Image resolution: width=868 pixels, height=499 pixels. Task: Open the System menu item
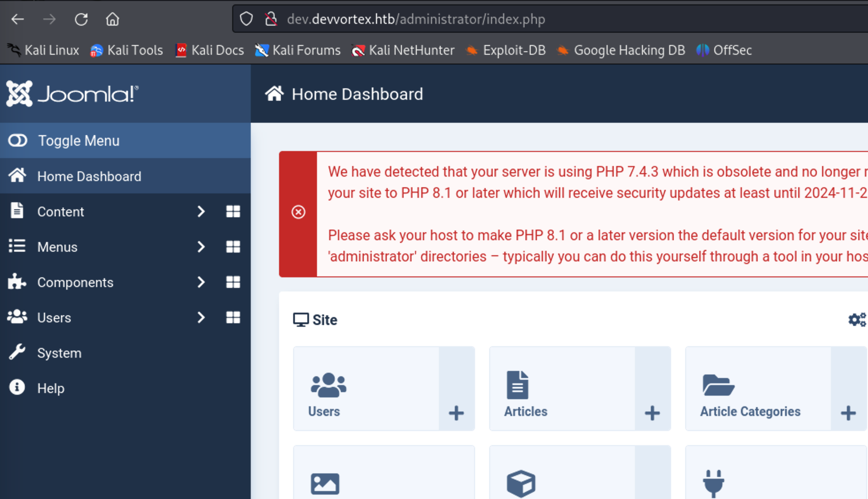click(125, 353)
